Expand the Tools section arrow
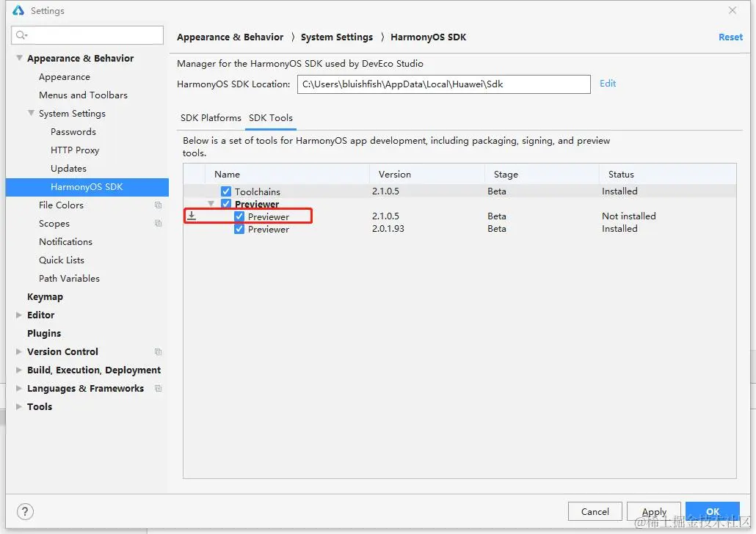 click(x=19, y=406)
